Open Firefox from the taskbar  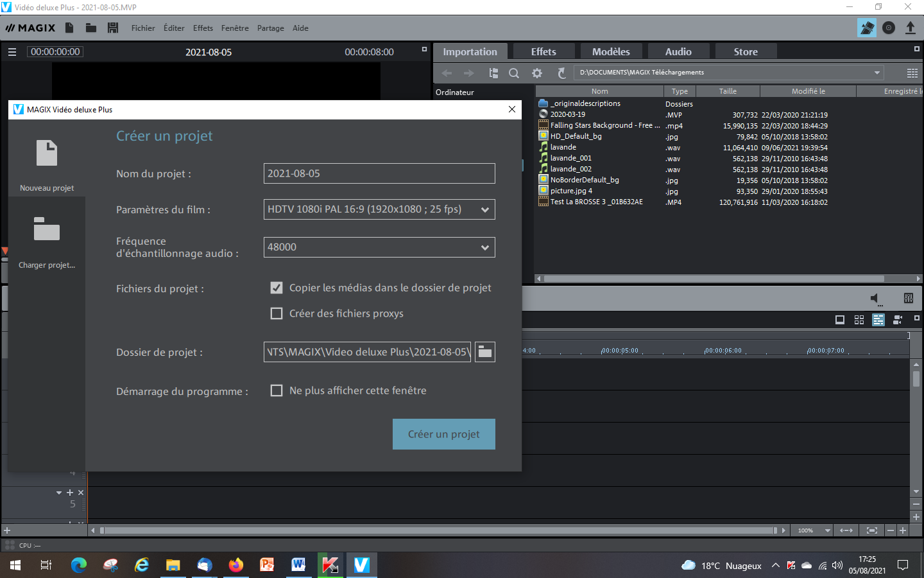pyautogui.click(x=236, y=565)
